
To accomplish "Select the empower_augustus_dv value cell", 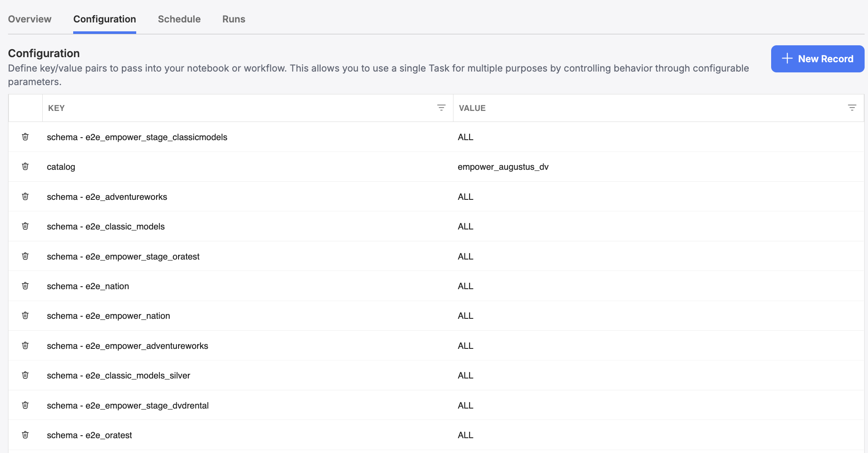I will 503,167.
